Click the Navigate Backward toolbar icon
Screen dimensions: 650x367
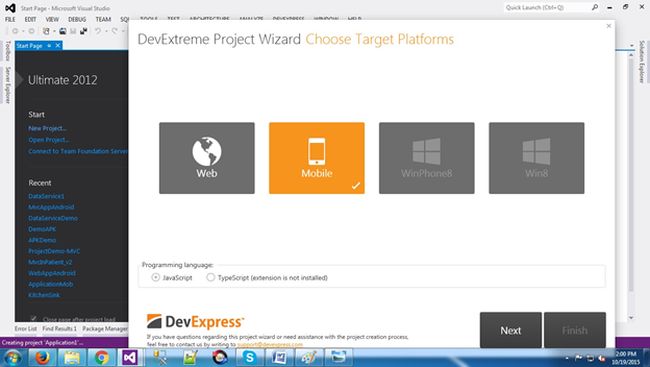tap(15, 31)
